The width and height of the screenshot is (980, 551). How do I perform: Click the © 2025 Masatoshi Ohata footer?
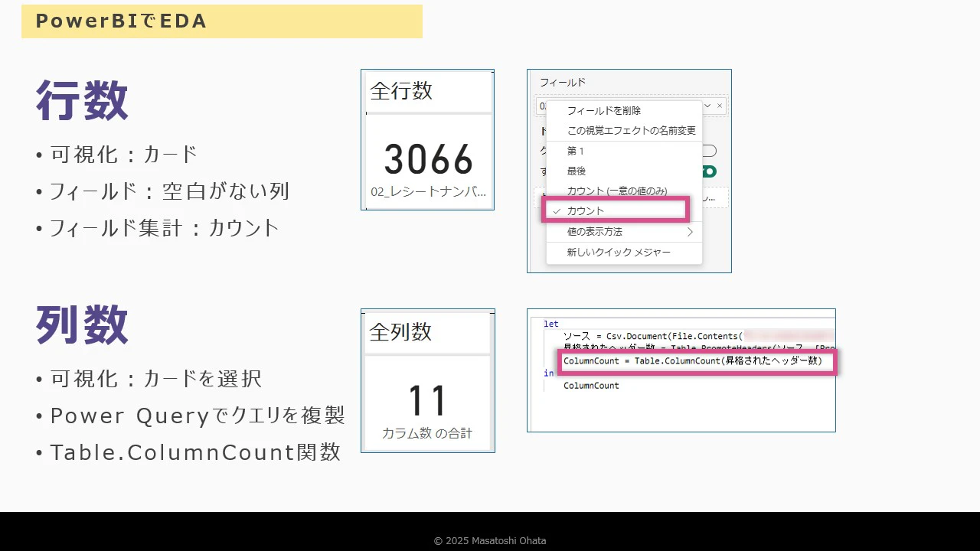pos(490,540)
